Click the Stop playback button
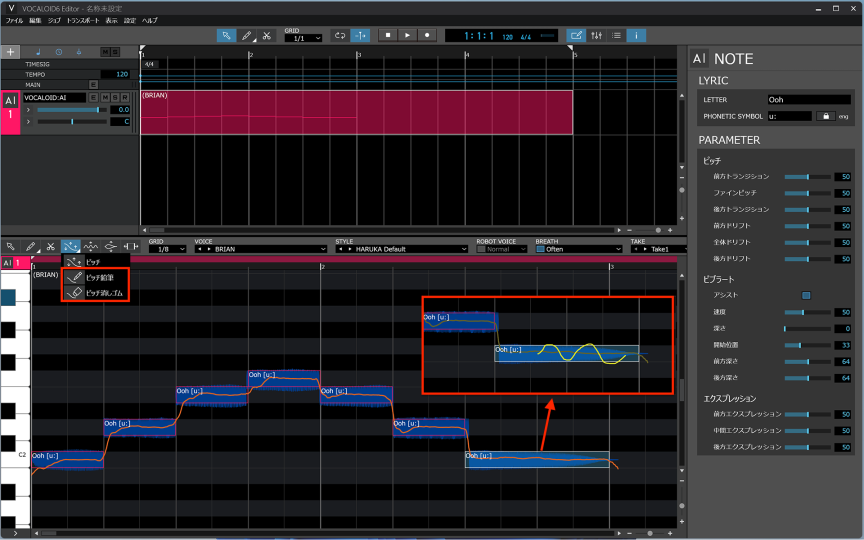The width and height of the screenshot is (864, 540). [x=388, y=35]
